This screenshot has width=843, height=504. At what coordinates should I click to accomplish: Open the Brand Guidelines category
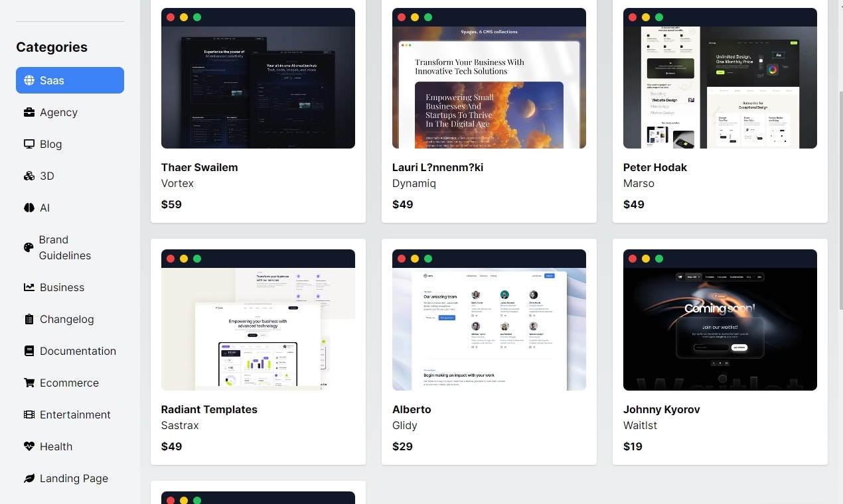[70, 247]
